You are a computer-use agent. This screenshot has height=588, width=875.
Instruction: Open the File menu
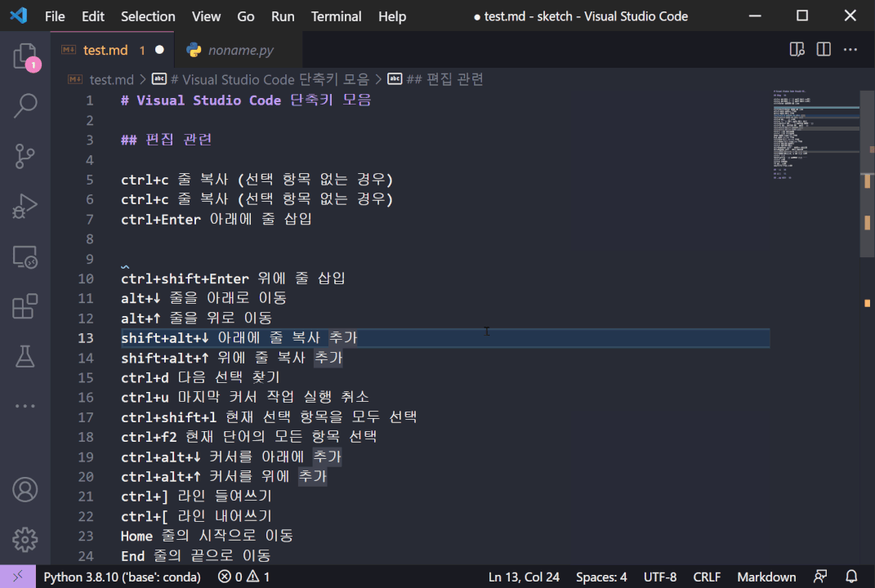[x=55, y=16]
